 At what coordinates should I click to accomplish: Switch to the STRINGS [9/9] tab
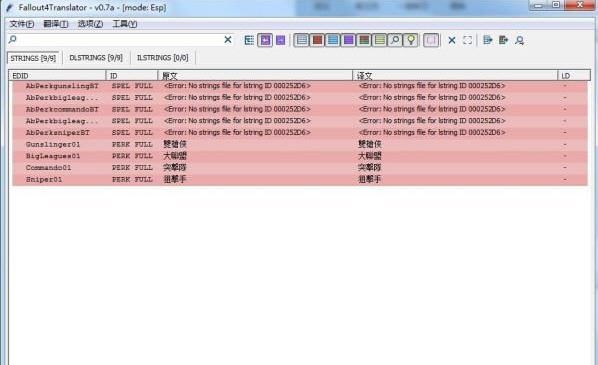click(33, 58)
